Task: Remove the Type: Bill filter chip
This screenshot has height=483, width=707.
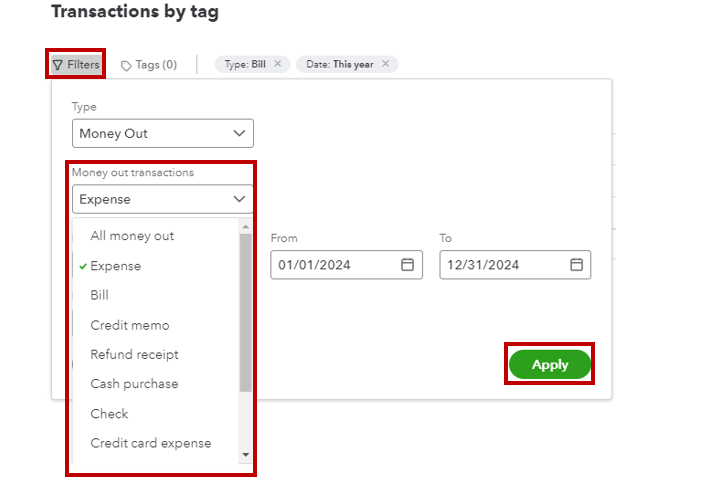Action: click(x=278, y=64)
